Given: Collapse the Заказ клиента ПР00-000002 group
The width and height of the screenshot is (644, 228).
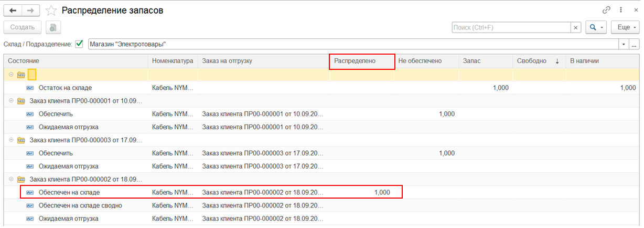Looking at the screenshot, I should (x=11, y=180).
